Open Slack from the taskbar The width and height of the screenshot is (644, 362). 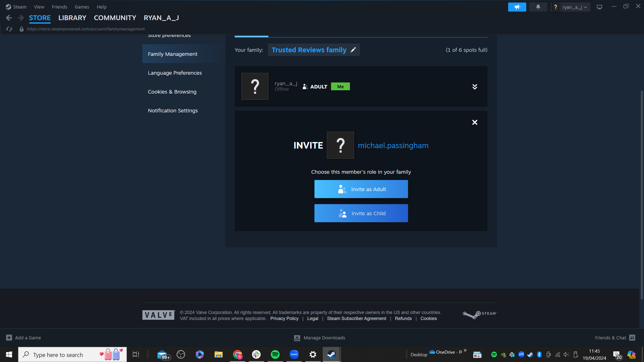(256, 354)
